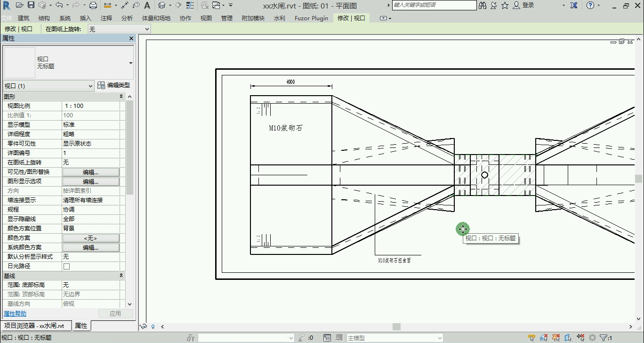Image resolution: width=644 pixels, height=343 pixels.
Task: Click the keyword search input field
Action: point(435,5)
